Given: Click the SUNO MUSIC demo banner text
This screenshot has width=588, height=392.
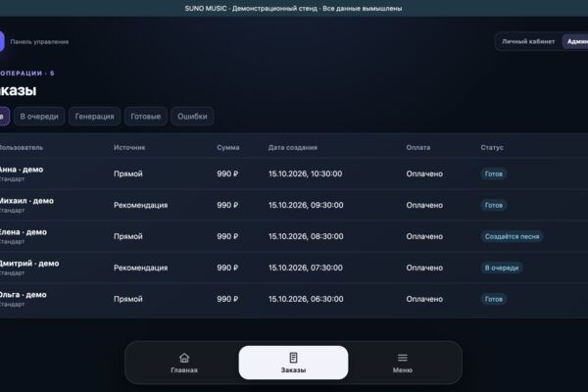Looking at the screenshot, I should coord(293,8).
